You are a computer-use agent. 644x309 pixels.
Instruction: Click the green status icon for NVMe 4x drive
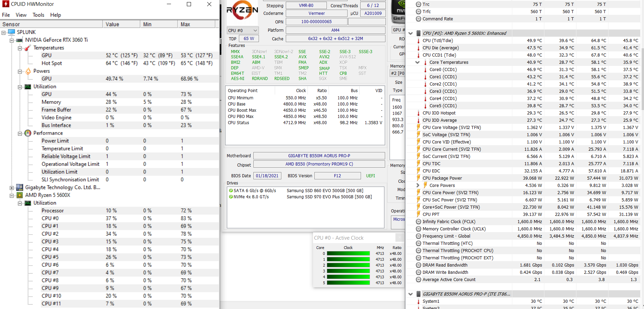pos(231,197)
